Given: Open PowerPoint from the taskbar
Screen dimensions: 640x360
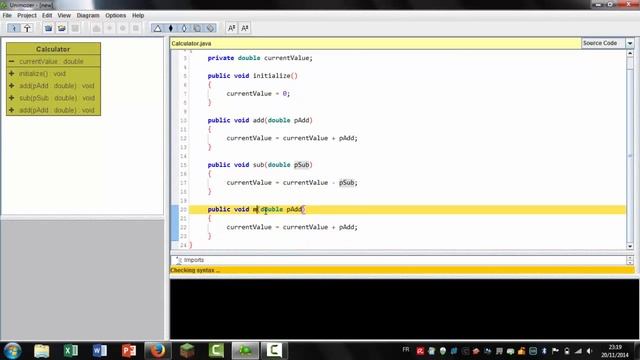Looking at the screenshot, I should pyautogui.click(x=129, y=351).
